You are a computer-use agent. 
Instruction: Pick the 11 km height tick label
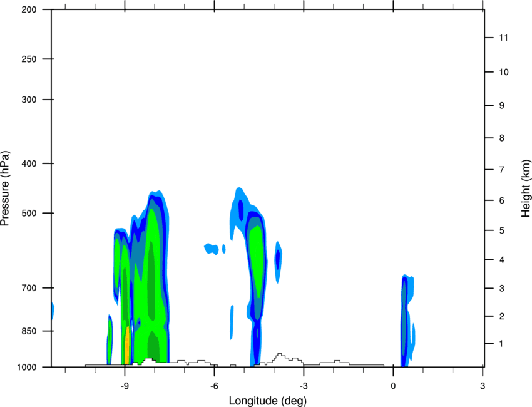[503, 38]
